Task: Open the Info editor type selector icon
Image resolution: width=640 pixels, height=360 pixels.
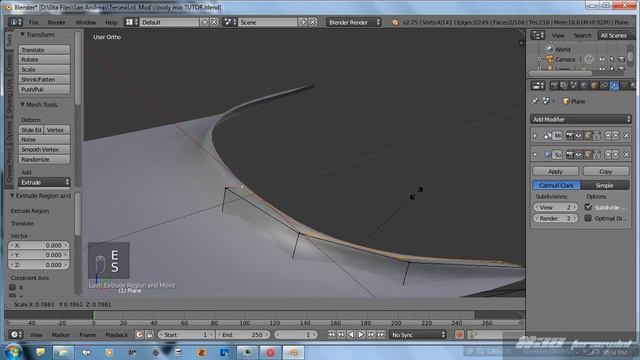Action: coord(15,22)
